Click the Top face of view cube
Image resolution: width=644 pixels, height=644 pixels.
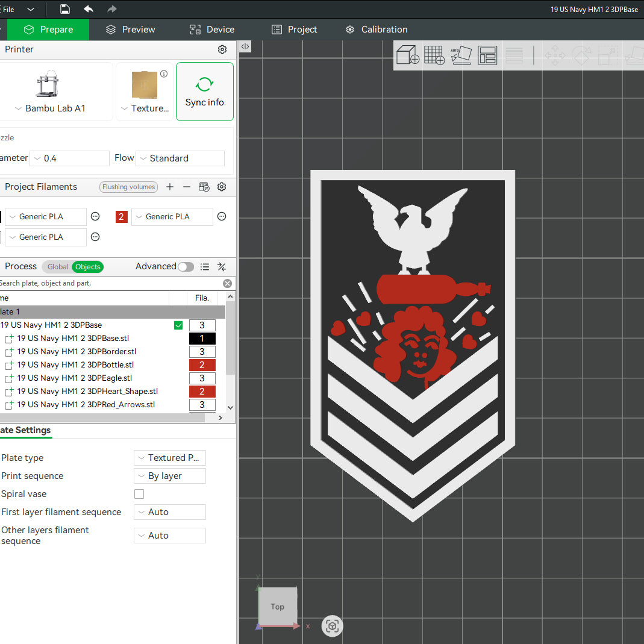click(x=278, y=606)
